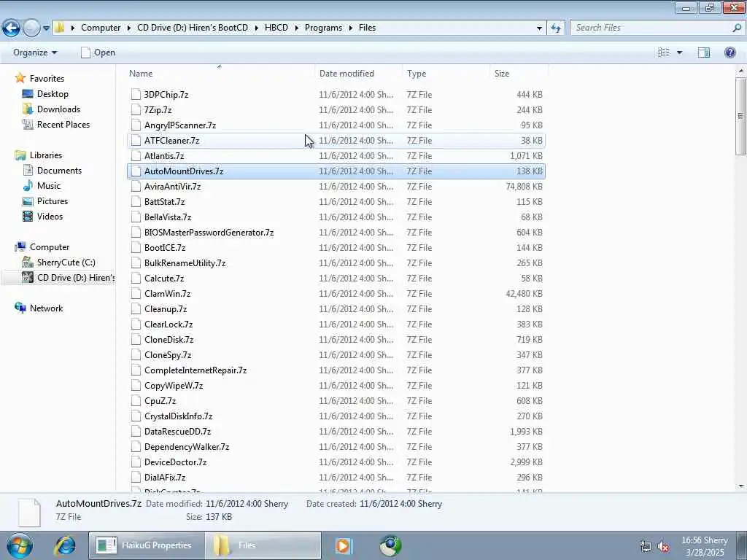Click the search magnifier icon
Image resolution: width=747 pixels, height=560 pixels.
[738, 28]
